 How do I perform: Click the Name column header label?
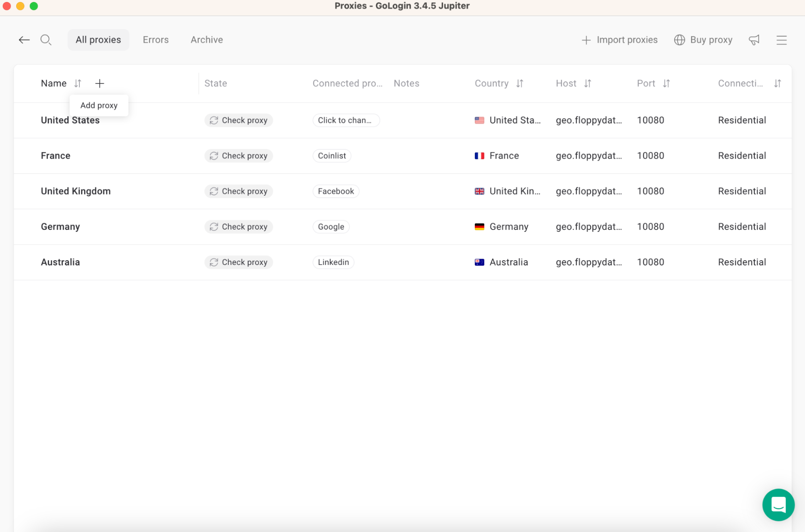click(54, 83)
